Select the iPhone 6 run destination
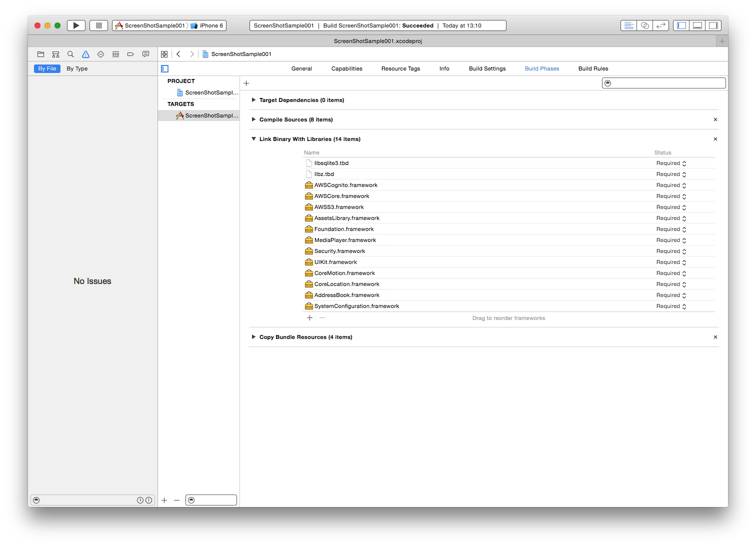 pyautogui.click(x=207, y=25)
